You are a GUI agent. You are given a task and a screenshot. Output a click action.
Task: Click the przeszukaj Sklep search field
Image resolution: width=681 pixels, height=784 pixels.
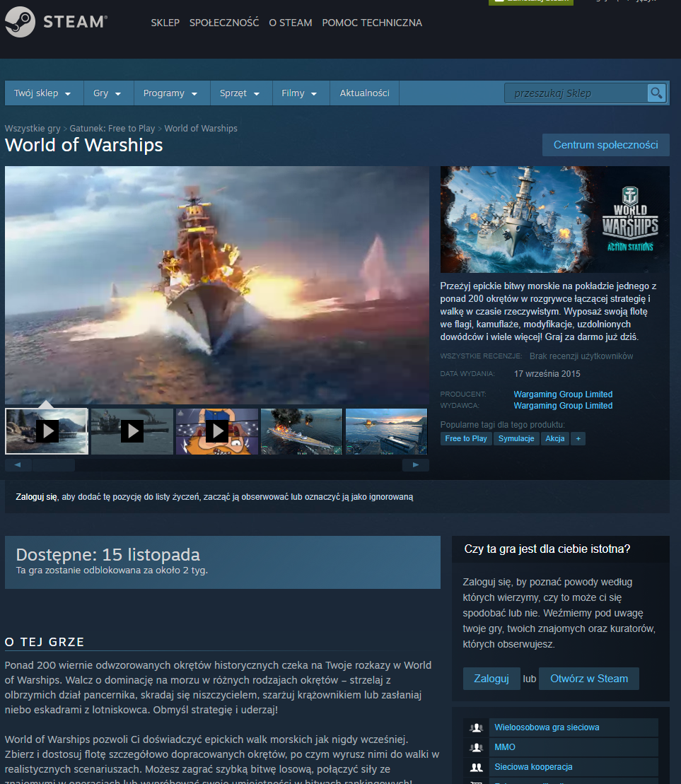point(576,93)
